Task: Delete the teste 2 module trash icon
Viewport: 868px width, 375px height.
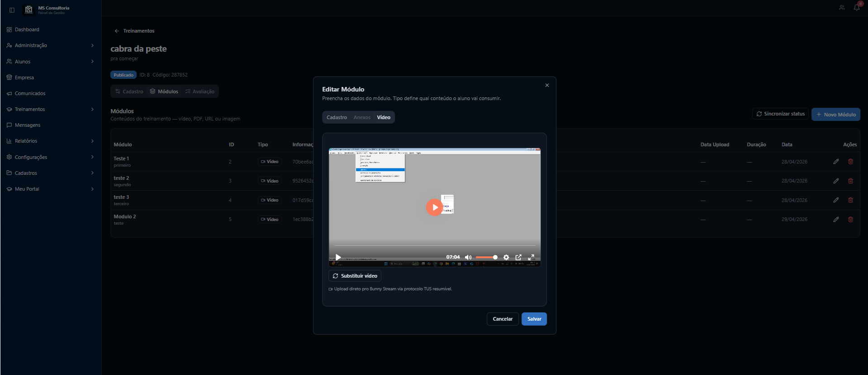Action: pyautogui.click(x=850, y=181)
